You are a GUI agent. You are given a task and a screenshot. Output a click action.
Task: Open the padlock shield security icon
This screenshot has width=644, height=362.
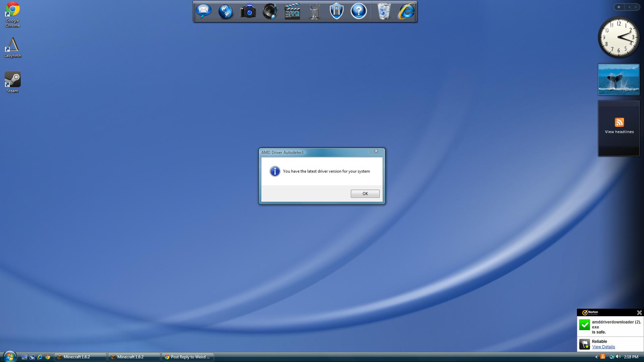[x=336, y=11]
